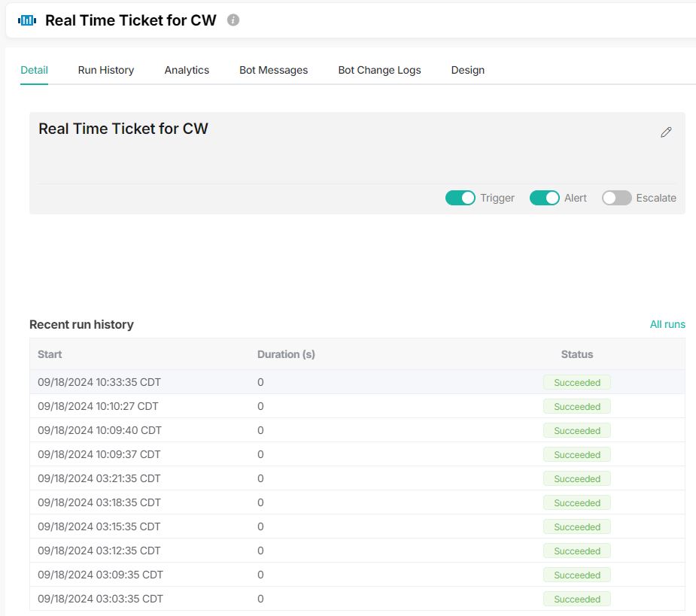696x616 pixels.
Task: Open the All runs link
Action: [x=667, y=324]
